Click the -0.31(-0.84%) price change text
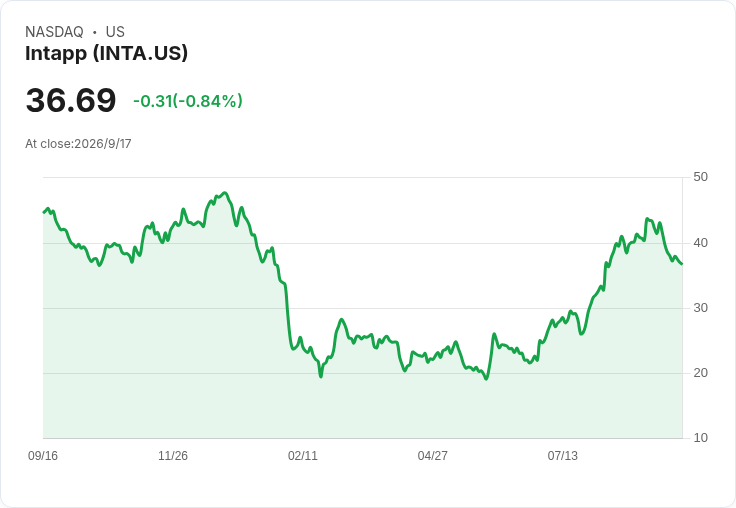 click(x=188, y=101)
